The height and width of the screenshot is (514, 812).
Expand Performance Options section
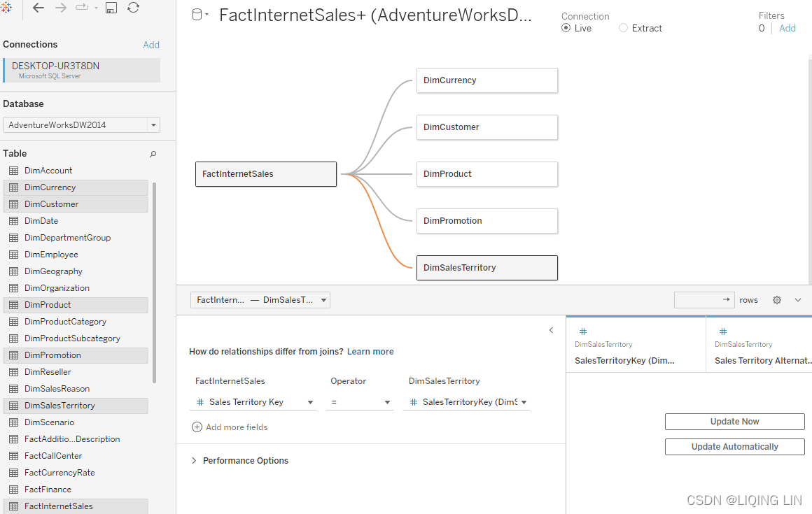coord(194,461)
